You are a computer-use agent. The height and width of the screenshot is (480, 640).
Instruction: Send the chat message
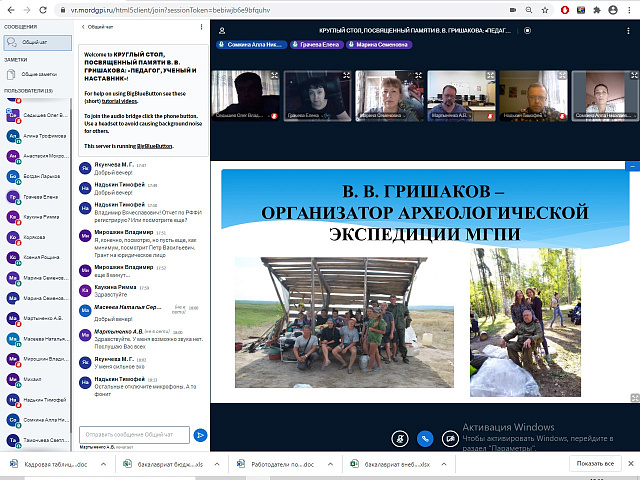pyautogui.click(x=200, y=435)
